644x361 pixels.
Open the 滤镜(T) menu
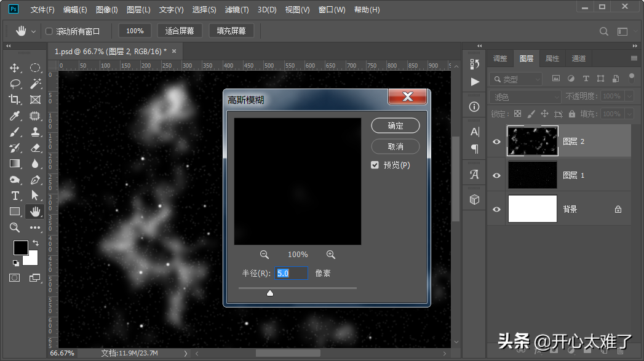pyautogui.click(x=237, y=10)
